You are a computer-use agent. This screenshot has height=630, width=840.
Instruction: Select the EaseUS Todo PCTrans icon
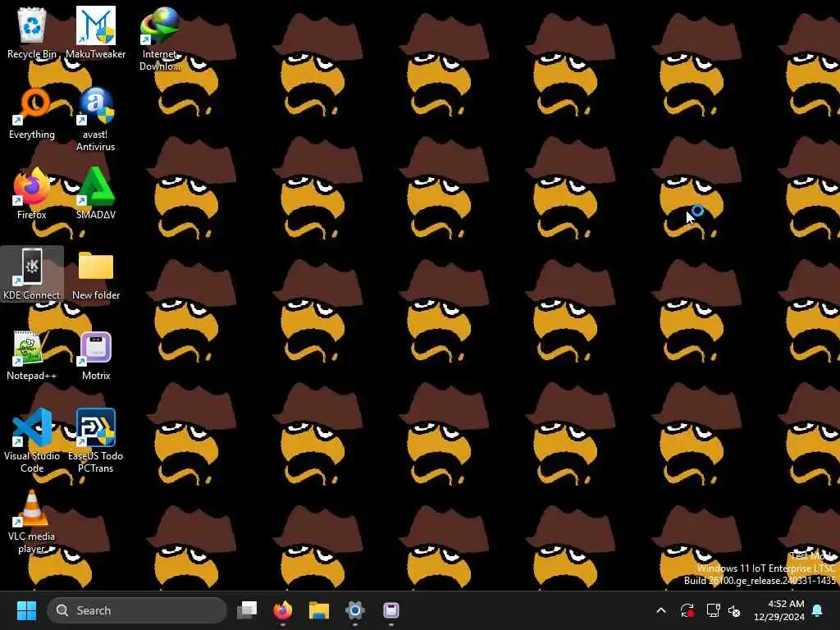point(95,441)
